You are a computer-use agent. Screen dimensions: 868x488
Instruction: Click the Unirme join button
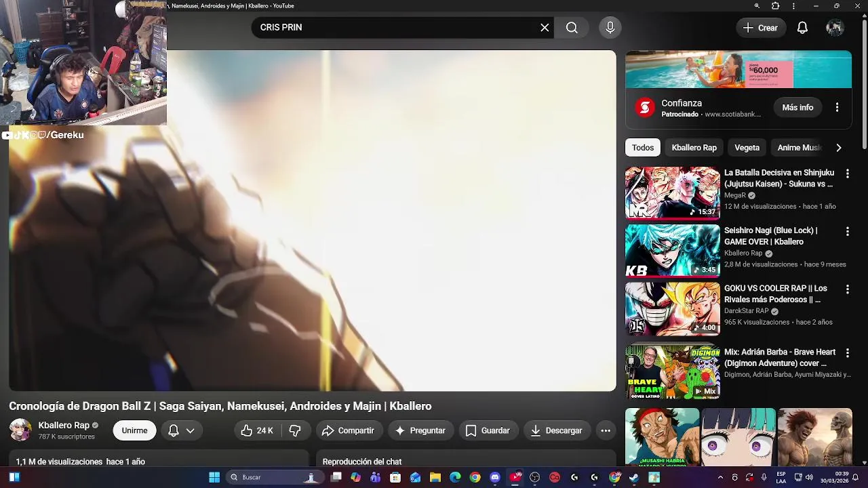pos(134,430)
